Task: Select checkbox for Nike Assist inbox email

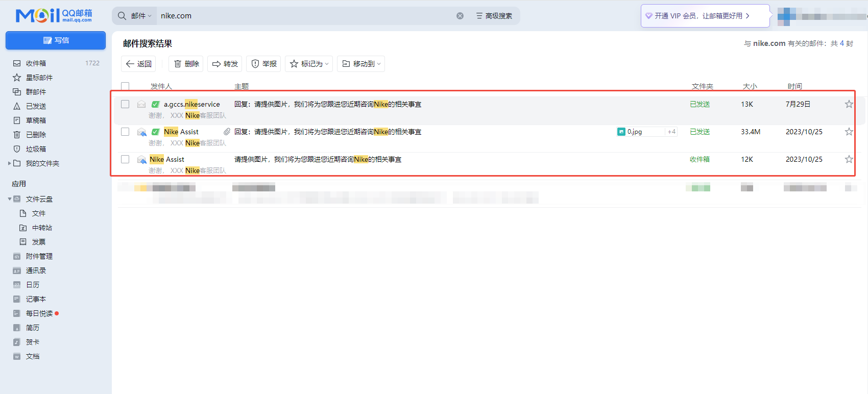Action: [125, 159]
